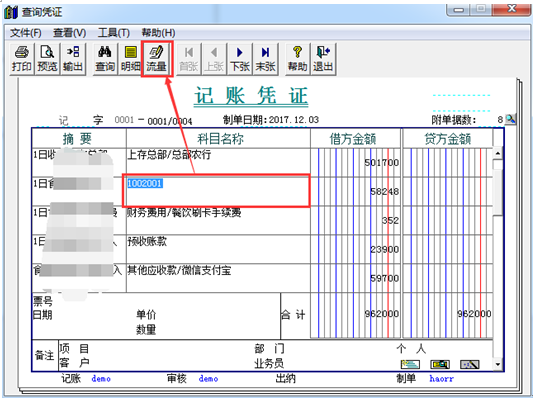Open the 工具(T) menu
Viewport: 533px width, 400px height.
114,33
